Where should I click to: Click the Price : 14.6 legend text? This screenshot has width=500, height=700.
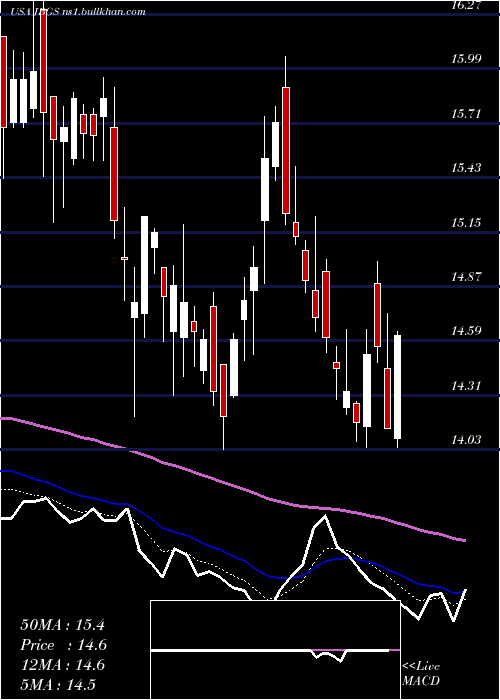tap(64, 645)
